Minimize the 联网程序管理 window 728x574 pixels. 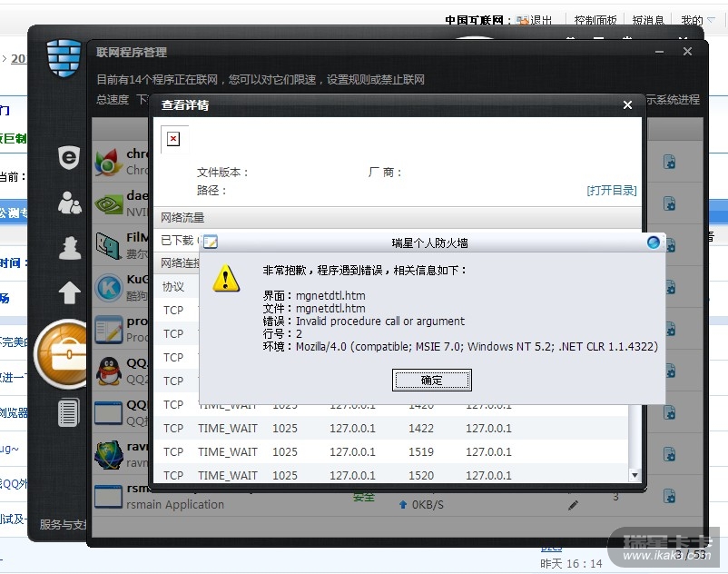pyautogui.click(x=659, y=52)
